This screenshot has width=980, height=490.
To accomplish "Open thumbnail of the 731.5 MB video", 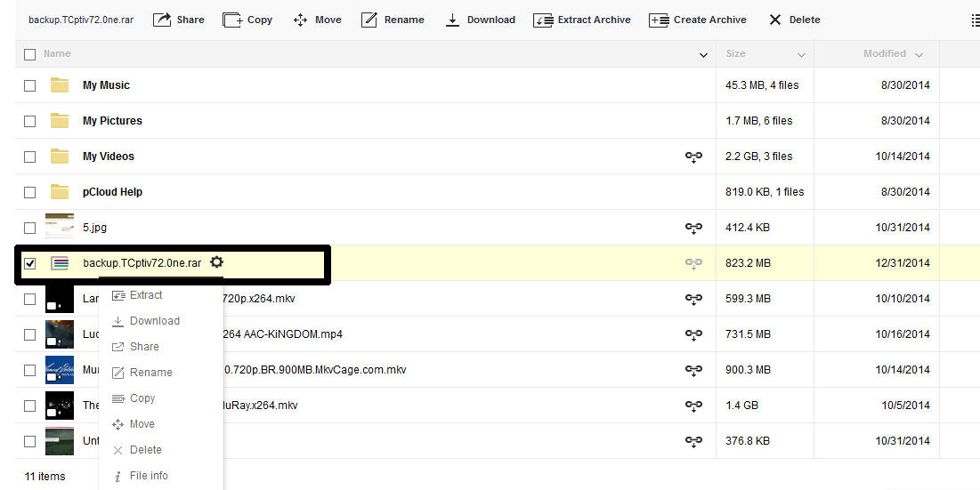I will (x=60, y=334).
